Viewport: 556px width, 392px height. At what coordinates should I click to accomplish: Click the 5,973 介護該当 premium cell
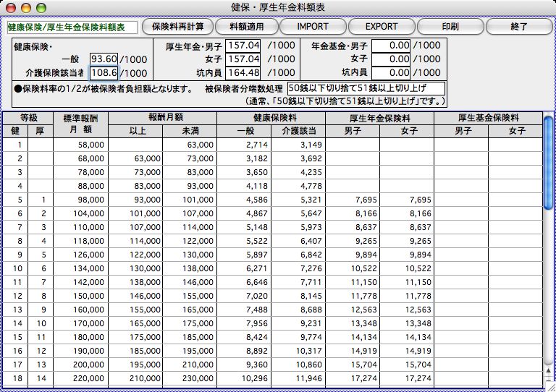(298, 227)
